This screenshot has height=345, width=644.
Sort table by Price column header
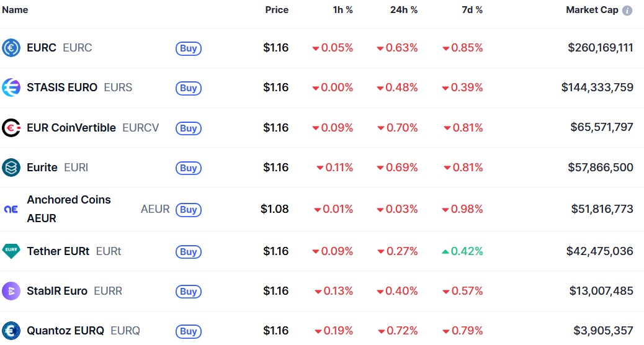[277, 10]
